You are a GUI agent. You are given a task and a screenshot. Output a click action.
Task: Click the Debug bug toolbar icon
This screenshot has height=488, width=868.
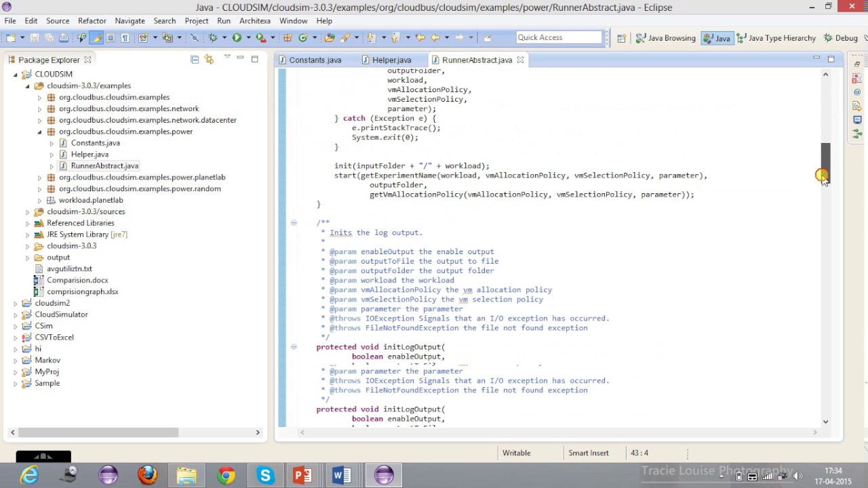pos(213,37)
